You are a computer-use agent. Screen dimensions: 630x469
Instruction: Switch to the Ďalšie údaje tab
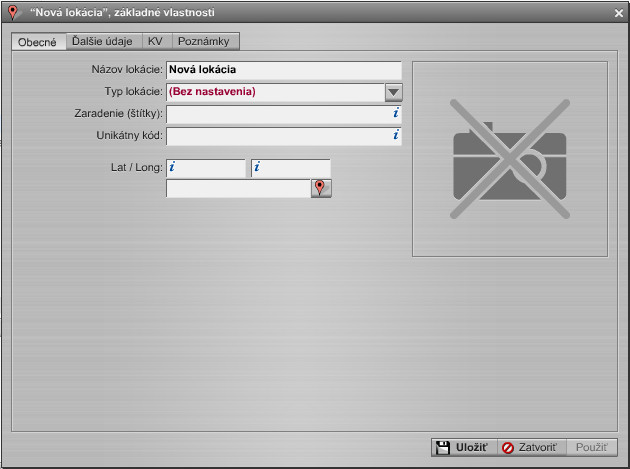click(x=101, y=41)
